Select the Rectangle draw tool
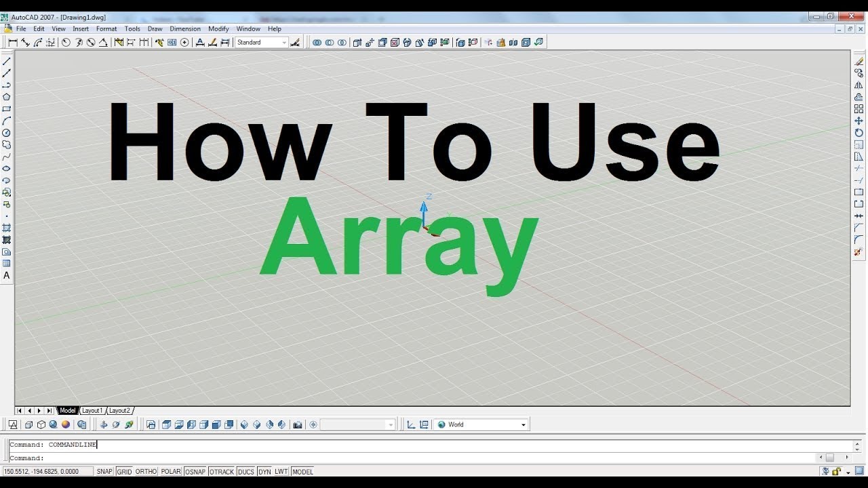The width and height of the screenshot is (868, 488). pos(7,108)
